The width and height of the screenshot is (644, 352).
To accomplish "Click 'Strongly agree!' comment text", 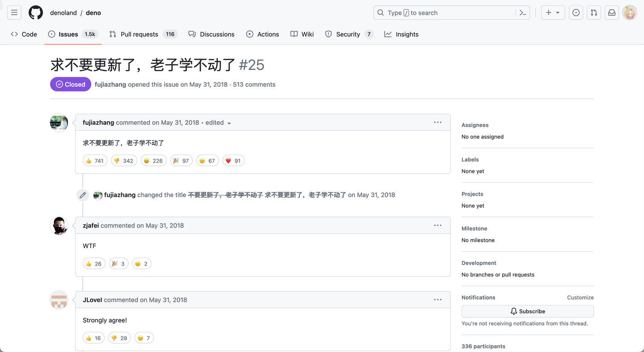I will 105,320.
